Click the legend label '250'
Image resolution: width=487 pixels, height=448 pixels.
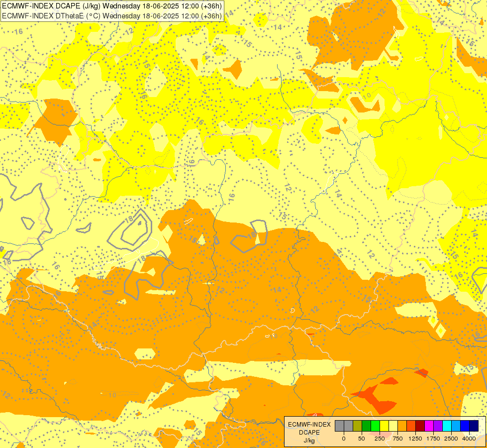(380, 439)
